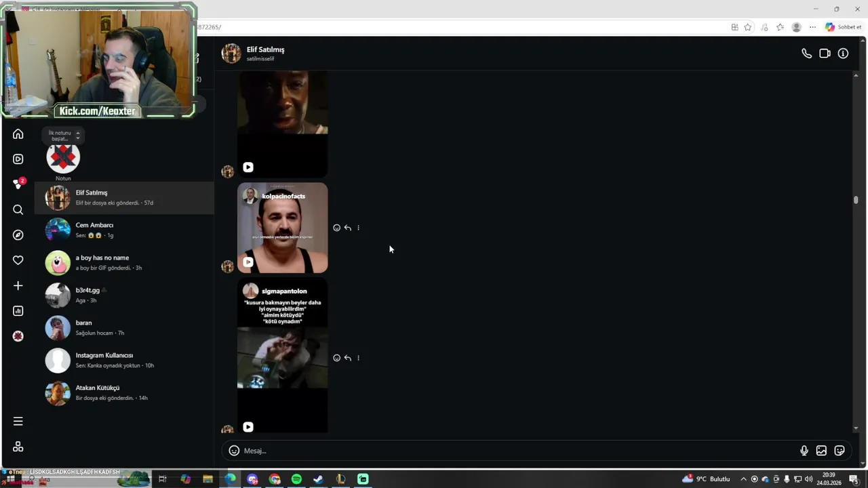Open the sticker or GIF picker

pos(840,451)
